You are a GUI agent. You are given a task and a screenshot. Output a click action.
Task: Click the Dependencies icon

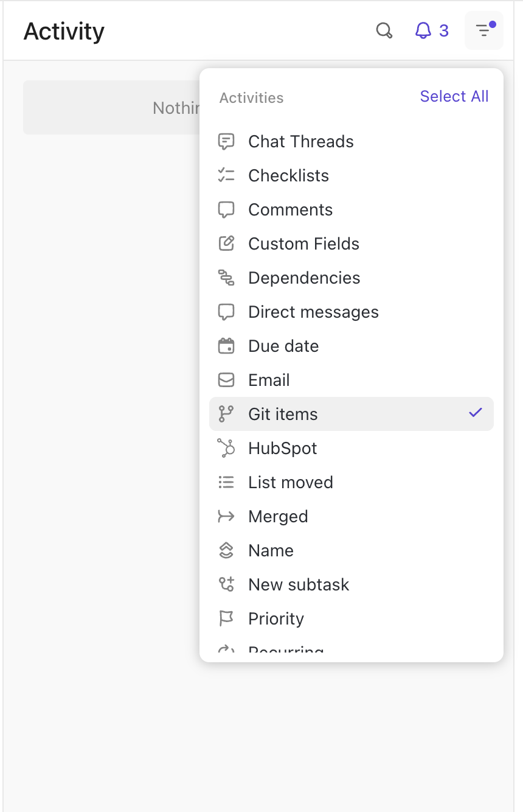pyautogui.click(x=226, y=278)
